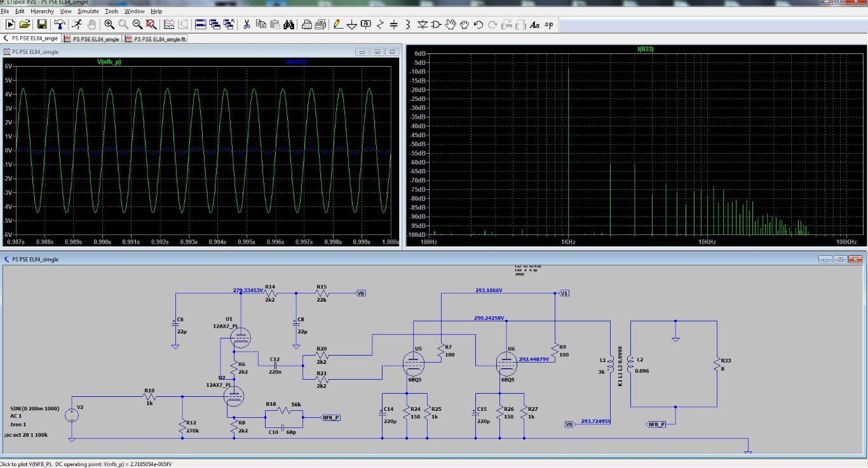Switch to PS PSE EL84_simgle.fft tab
Viewport: 868px width, 468px height.
coord(156,39)
